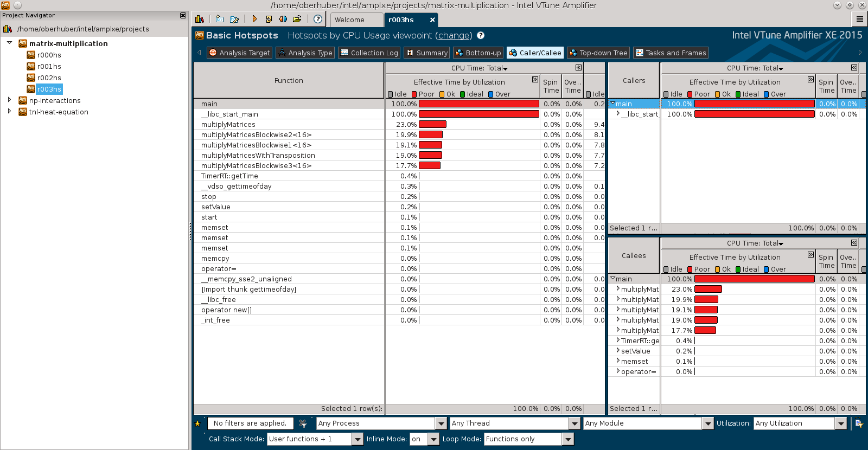Click the New Analysis toolbar icon

click(269, 19)
